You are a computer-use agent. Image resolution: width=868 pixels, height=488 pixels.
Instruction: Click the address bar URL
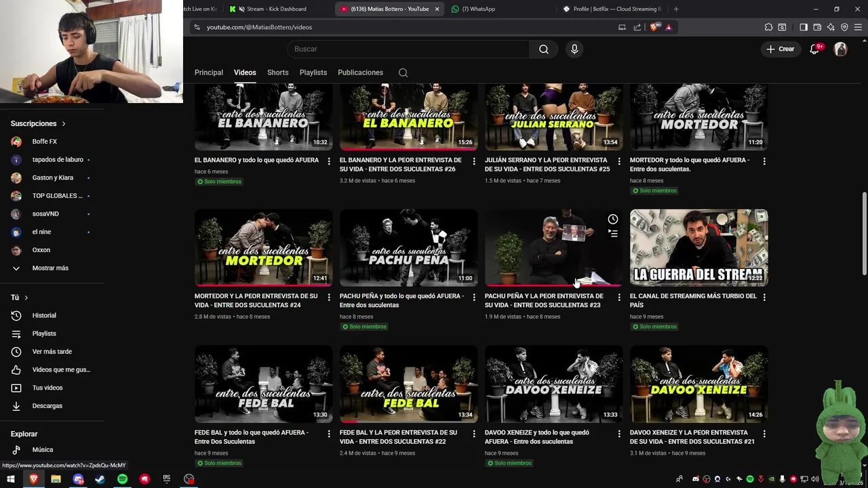pos(259,27)
